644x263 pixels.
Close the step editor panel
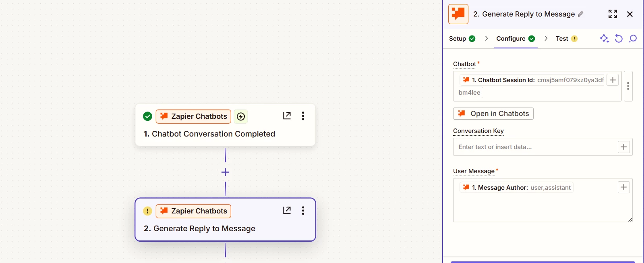(x=630, y=14)
